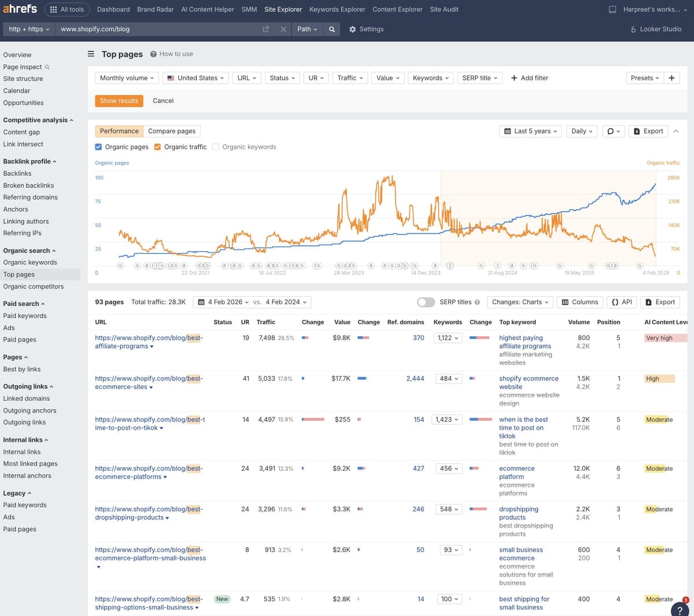
Task: Click the www.shopify.com/blog target input field
Action: point(145,29)
